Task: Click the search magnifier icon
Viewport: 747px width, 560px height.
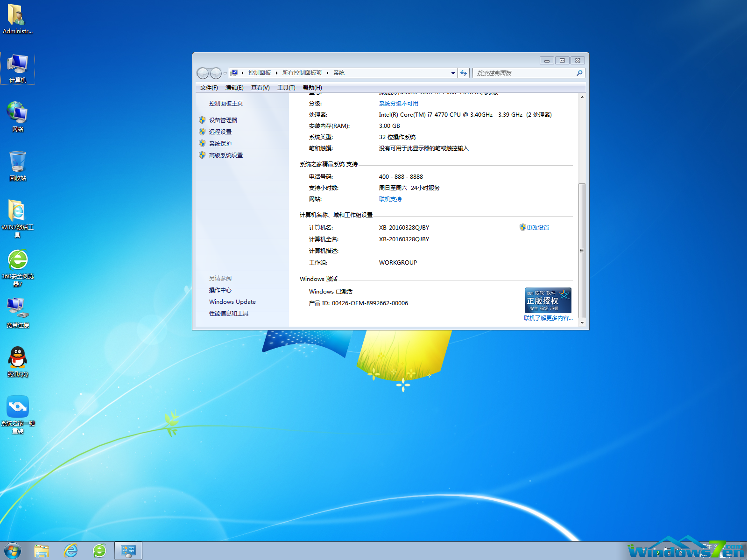Action: click(579, 73)
